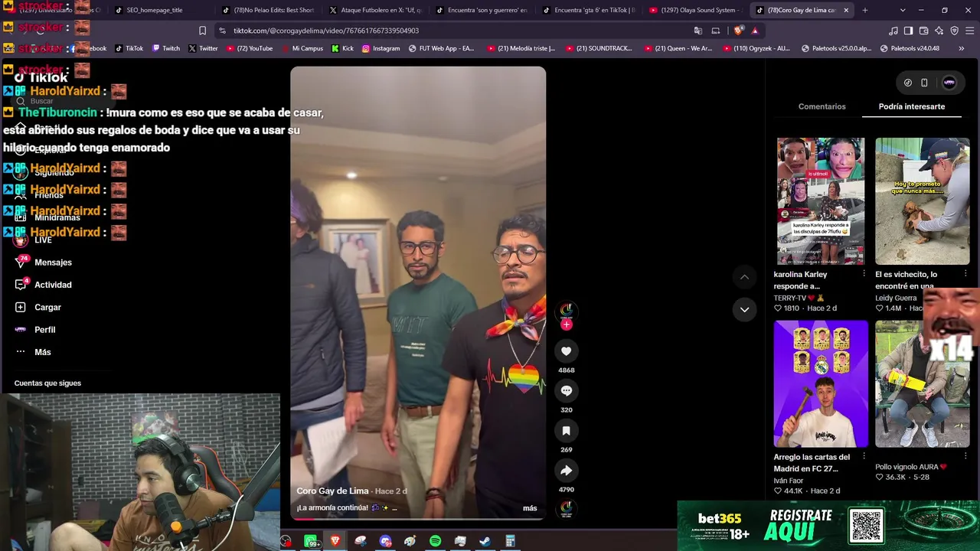The height and width of the screenshot is (551, 980).
Task: Open the Brave hamburger menu
Action: pos(970,31)
